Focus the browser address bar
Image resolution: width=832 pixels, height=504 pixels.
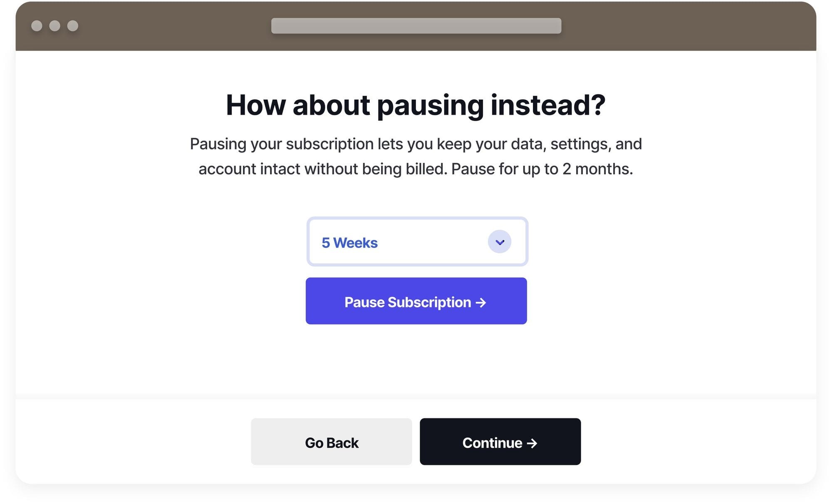click(416, 26)
